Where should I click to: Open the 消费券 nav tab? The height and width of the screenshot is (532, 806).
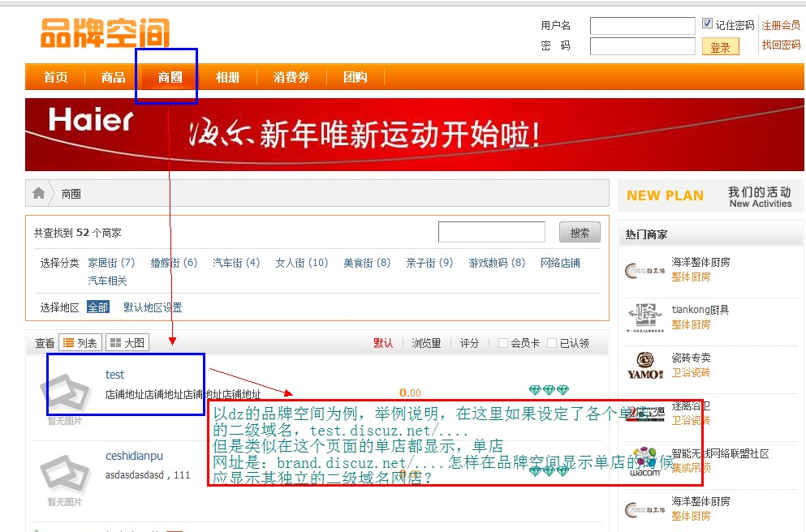tap(291, 78)
